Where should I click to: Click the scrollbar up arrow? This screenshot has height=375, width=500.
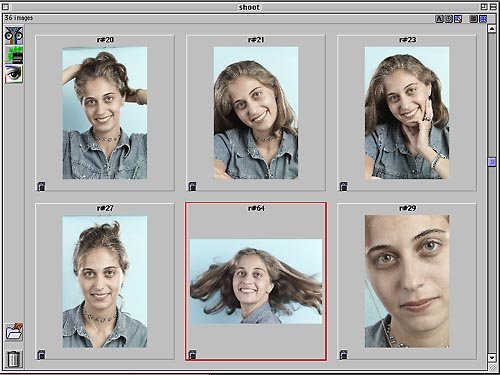click(x=492, y=29)
